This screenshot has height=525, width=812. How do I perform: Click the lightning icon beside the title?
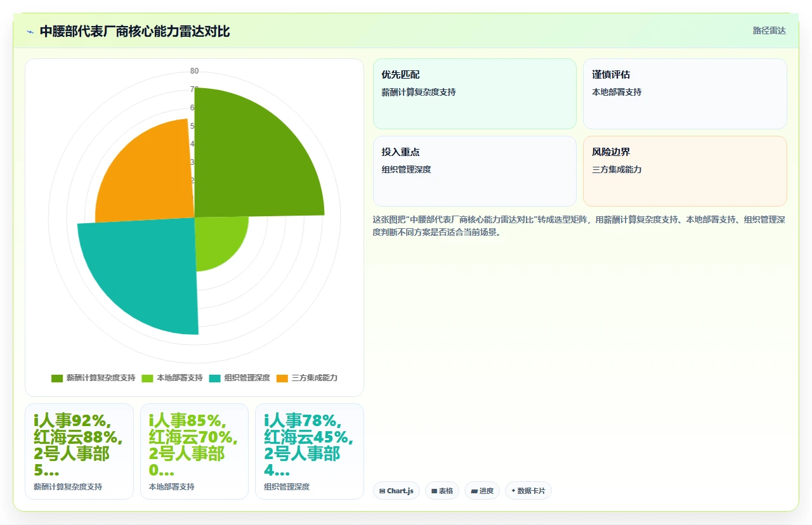pyautogui.click(x=30, y=32)
